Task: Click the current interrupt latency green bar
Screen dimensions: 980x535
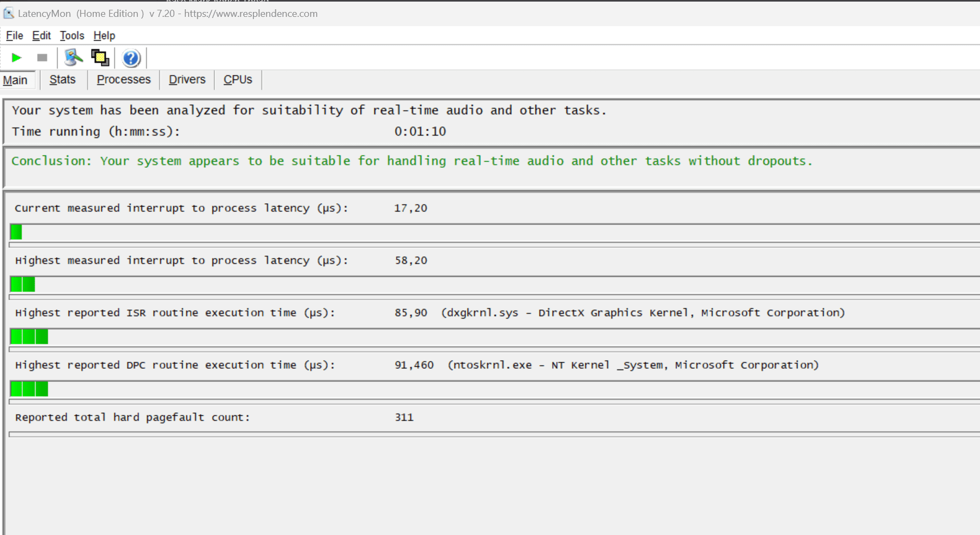Action: 16,232
